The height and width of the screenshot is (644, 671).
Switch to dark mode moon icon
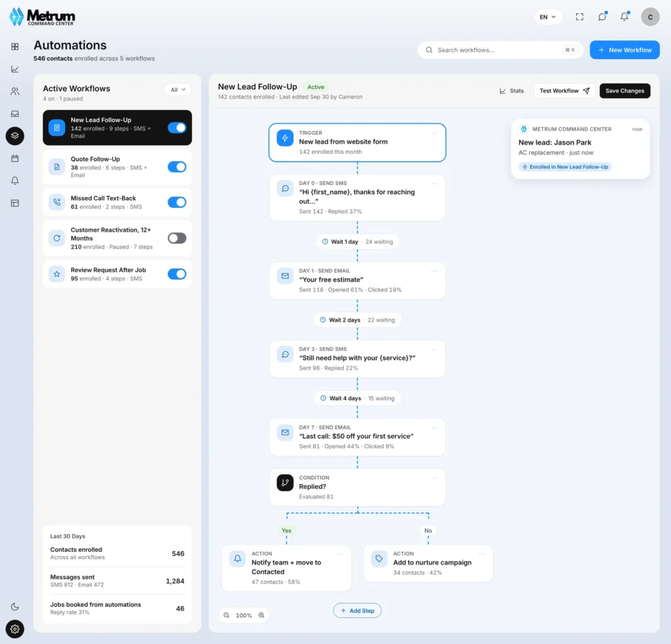click(x=15, y=607)
